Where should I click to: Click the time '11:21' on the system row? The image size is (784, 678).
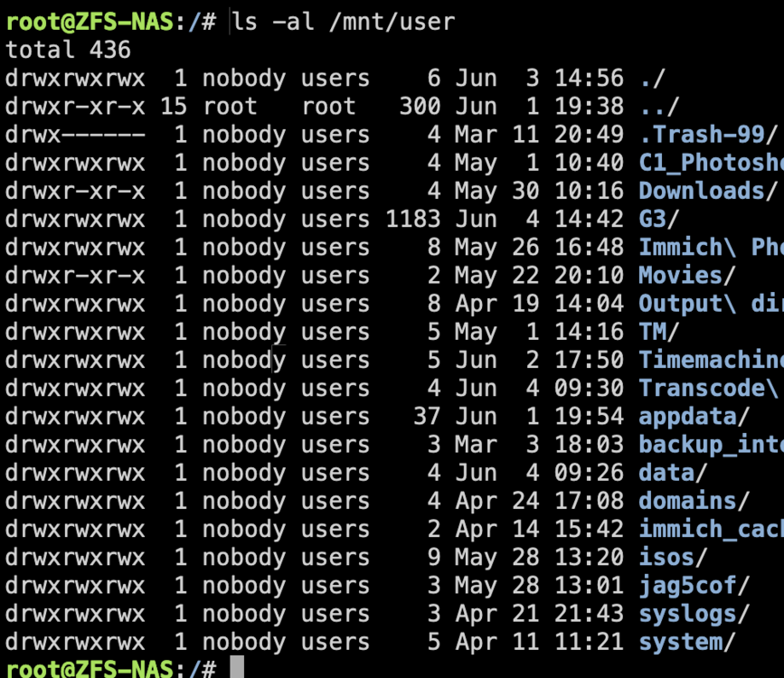pyautogui.click(x=590, y=642)
